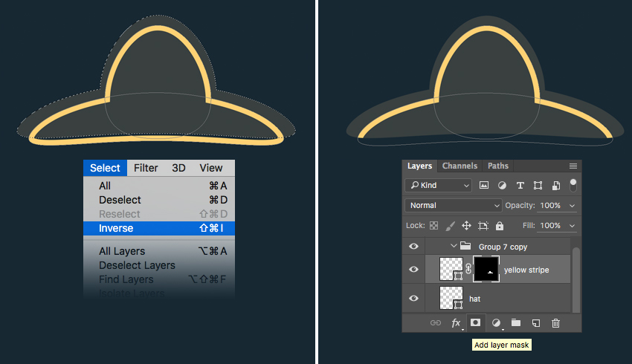
Task: Select the Layers tab
Action: (419, 166)
